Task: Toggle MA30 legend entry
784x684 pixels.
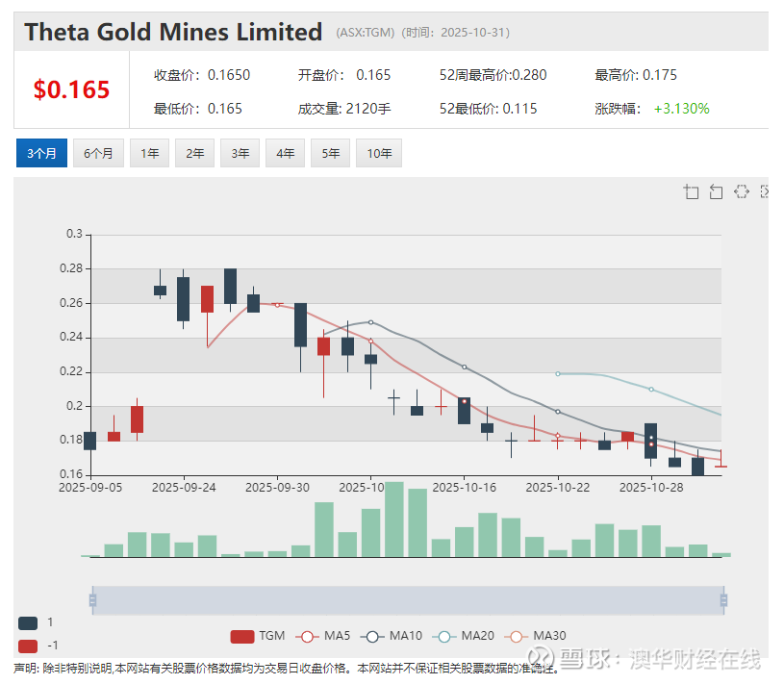Action: (535, 636)
